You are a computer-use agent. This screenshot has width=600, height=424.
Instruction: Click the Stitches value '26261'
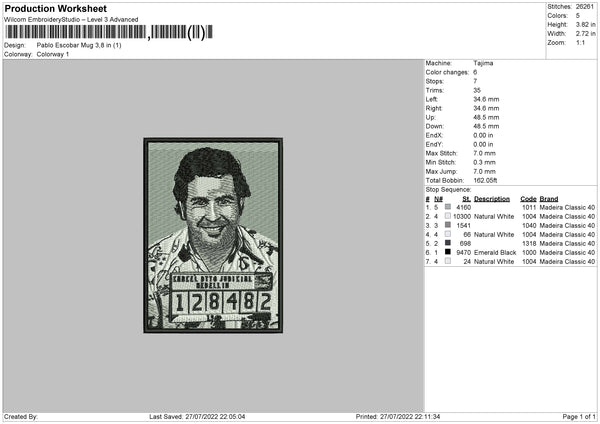tap(585, 7)
